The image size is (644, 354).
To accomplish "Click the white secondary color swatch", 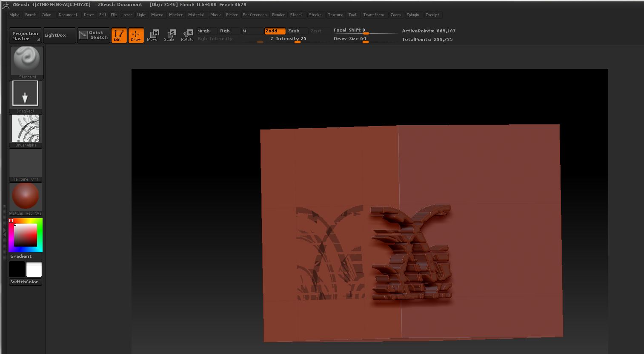I will pyautogui.click(x=34, y=270).
